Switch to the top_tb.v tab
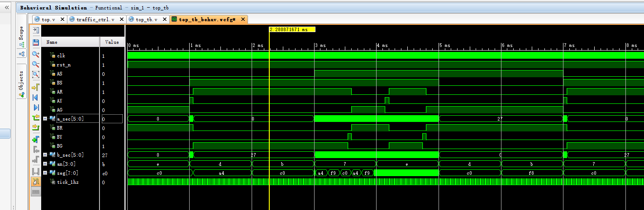Viewport: 644px width, 210px height. click(146, 19)
